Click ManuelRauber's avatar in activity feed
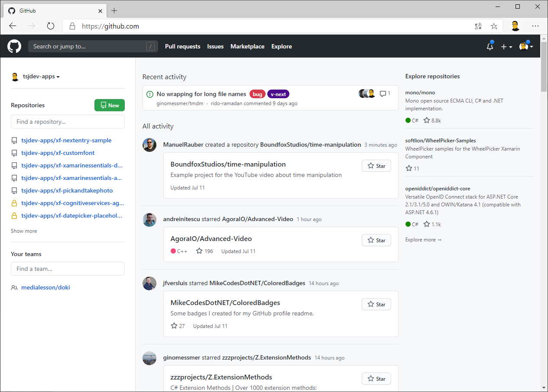The image size is (548, 392). click(x=149, y=145)
